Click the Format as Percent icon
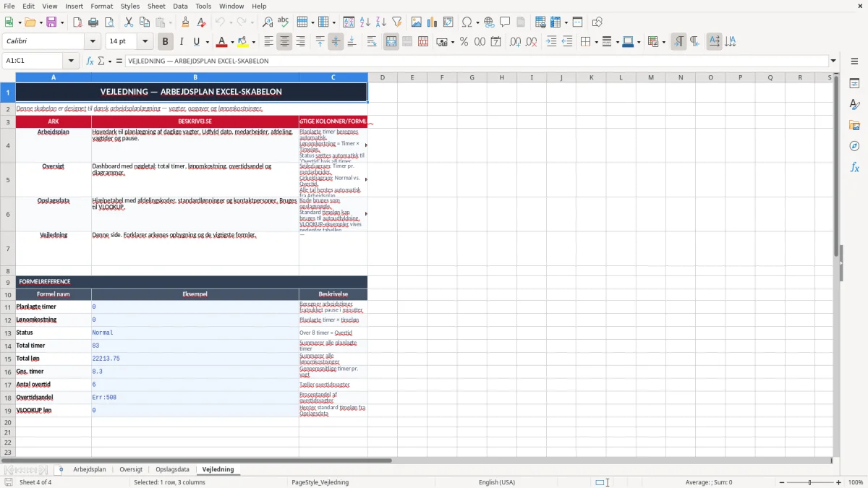 [x=464, y=42]
